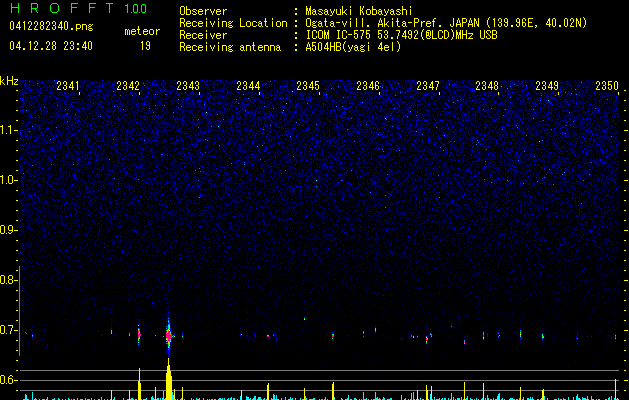Click the Receiving antenna label
Screen dimensions: 629x400
[230, 47]
